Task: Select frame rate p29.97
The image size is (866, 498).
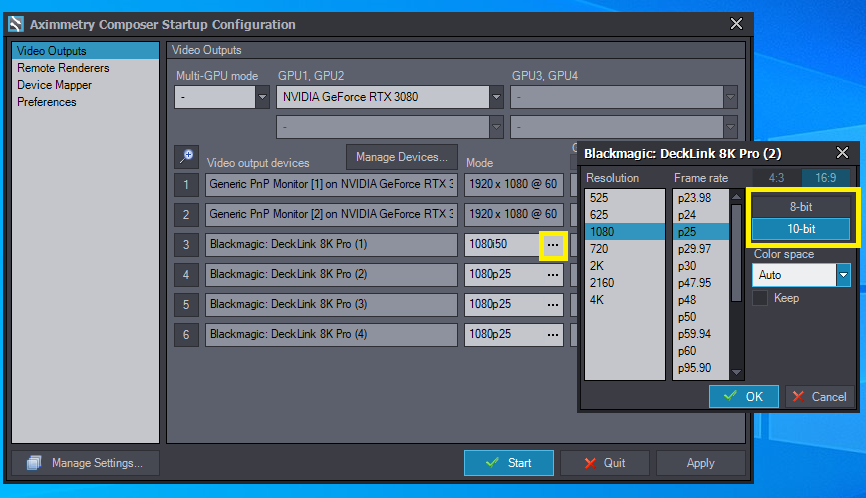Action: pos(701,249)
